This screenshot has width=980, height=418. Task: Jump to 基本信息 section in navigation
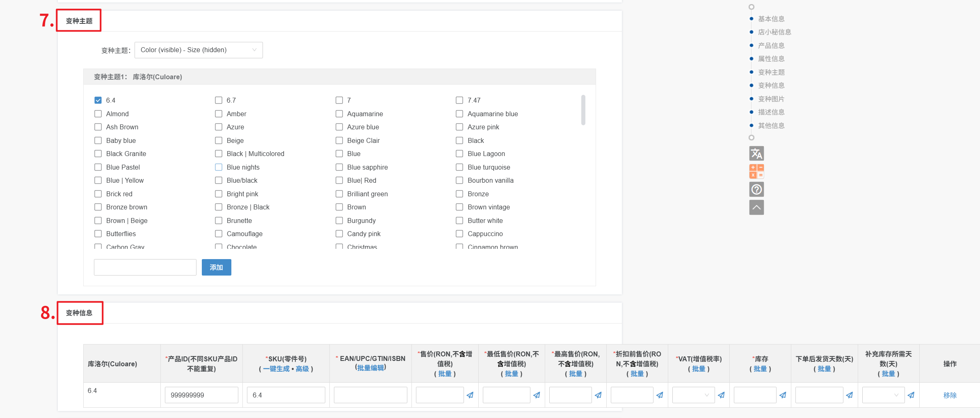771,19
